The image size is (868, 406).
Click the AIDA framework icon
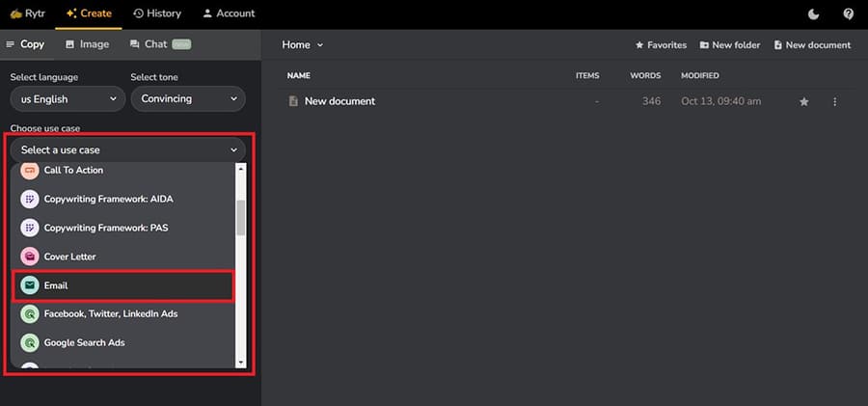point(30,199)
